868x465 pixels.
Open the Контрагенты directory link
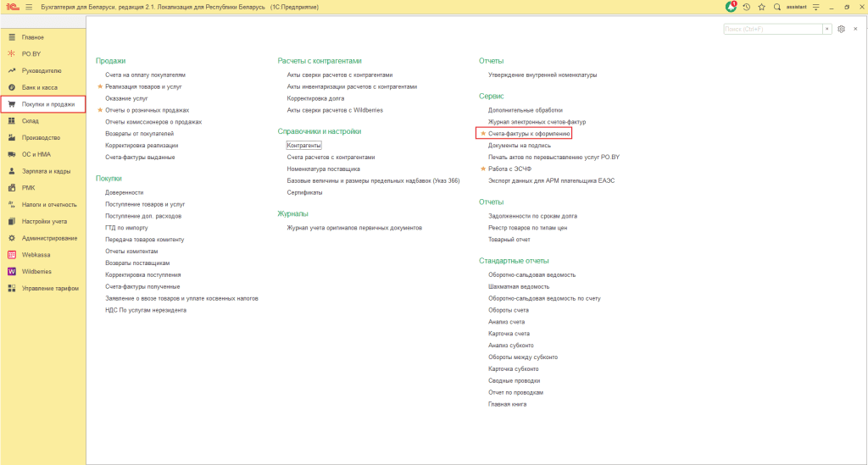(303, 146)
